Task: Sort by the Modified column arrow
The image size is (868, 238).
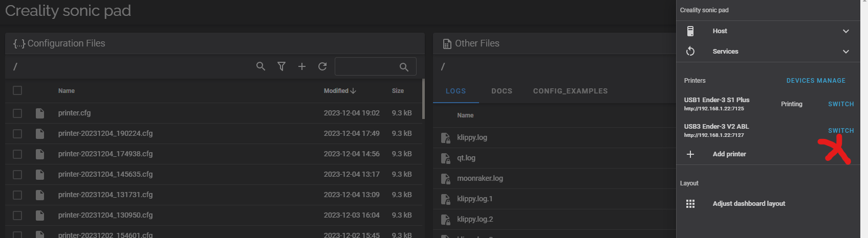Action: point(353,90)
